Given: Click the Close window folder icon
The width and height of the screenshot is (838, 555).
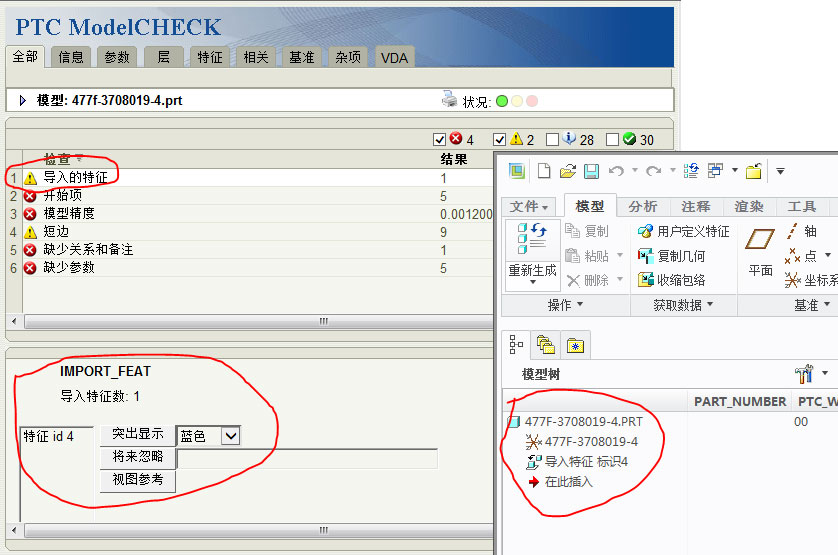Looking at the screenshot, I should point(754,171).
